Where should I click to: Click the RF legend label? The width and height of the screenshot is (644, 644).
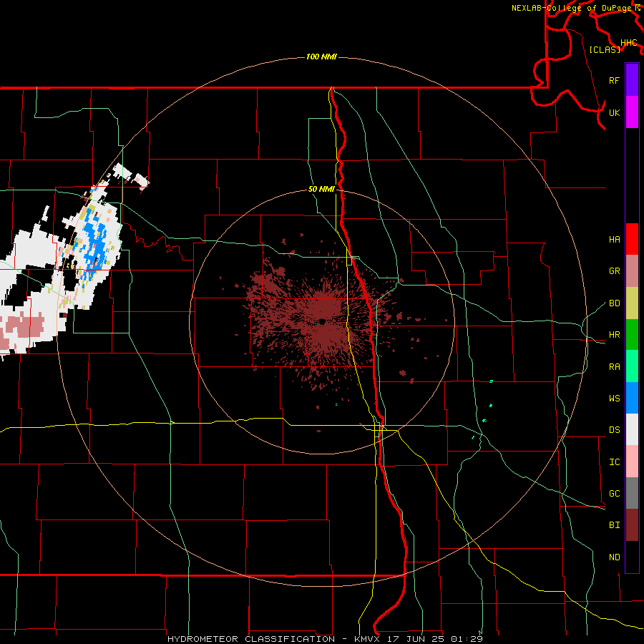[614, 80]
